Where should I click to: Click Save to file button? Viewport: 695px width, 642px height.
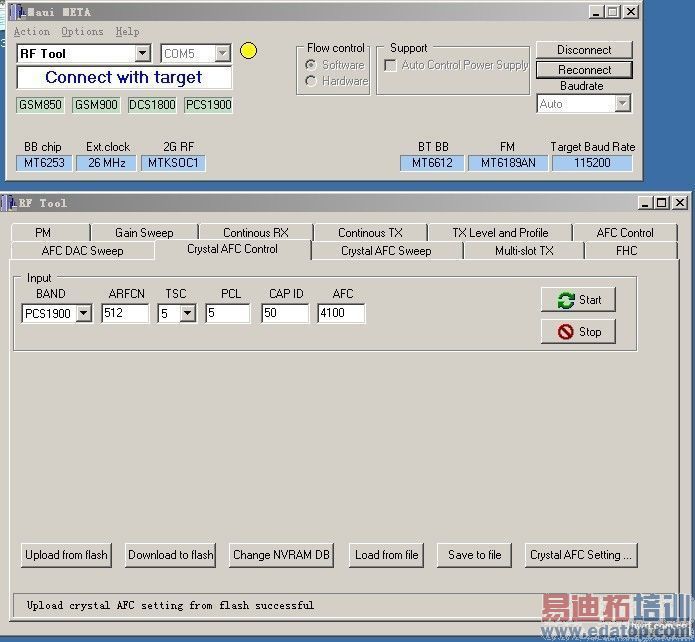pyautogui.click(x=474, y=555)
